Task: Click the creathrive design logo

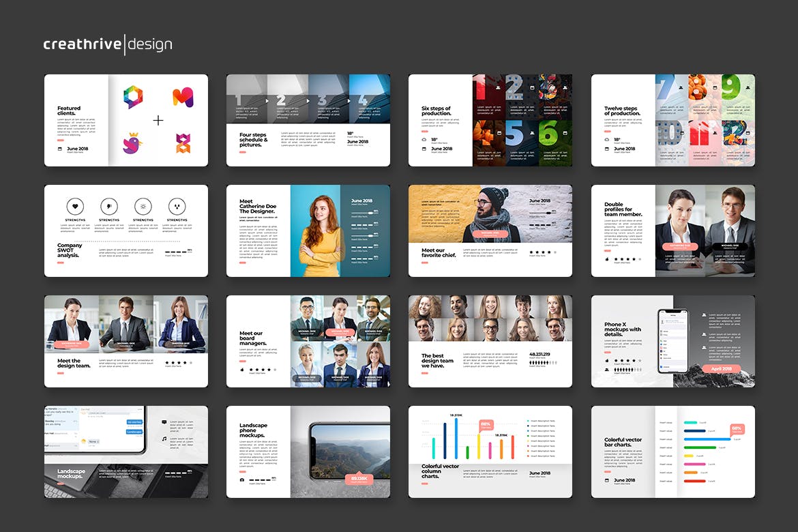Action: tap(107, 45)
